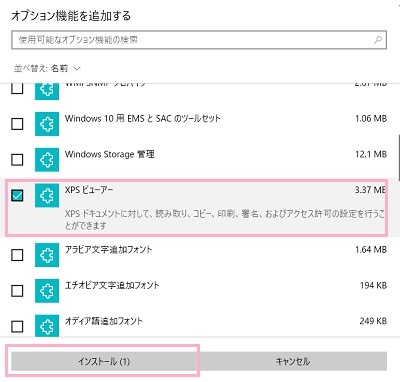
Task: Click the search magnifier icon
Action: (378, 40)
